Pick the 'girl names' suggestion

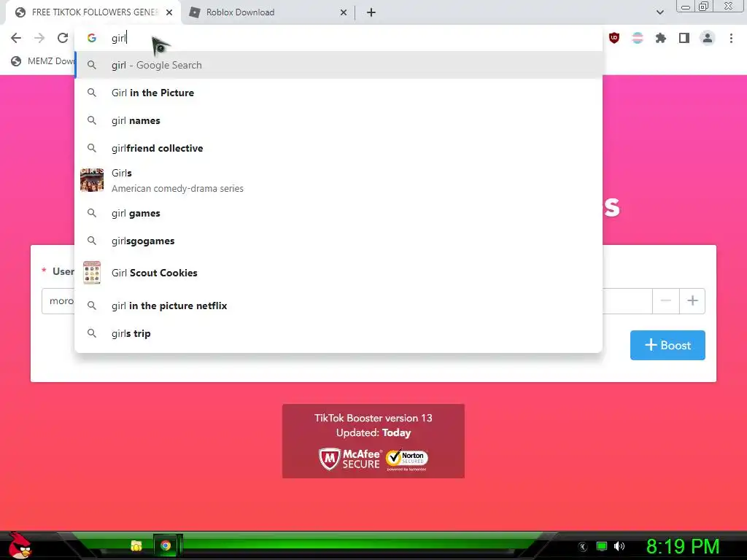(x=338, y=120)
